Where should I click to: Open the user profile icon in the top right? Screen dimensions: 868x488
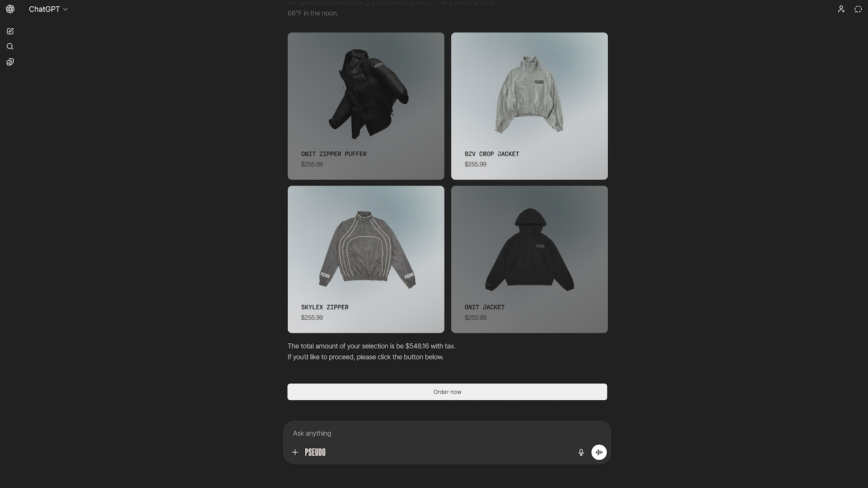pos(841,9)
